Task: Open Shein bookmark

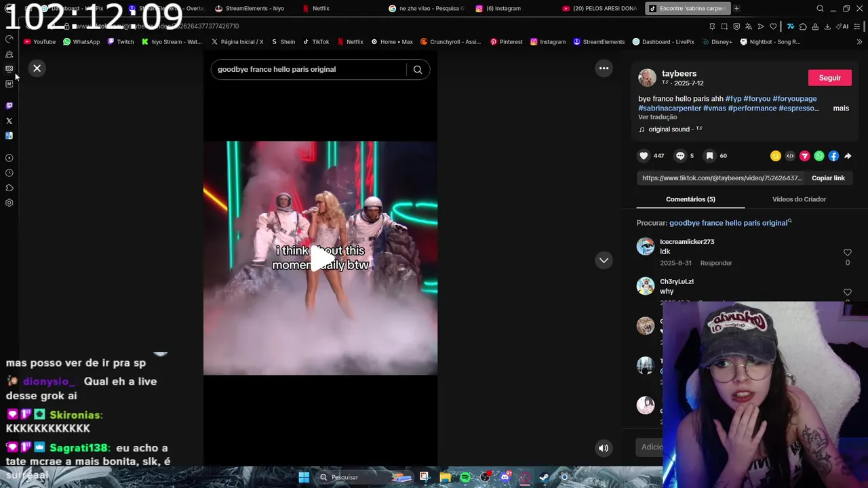Action: 283,41
